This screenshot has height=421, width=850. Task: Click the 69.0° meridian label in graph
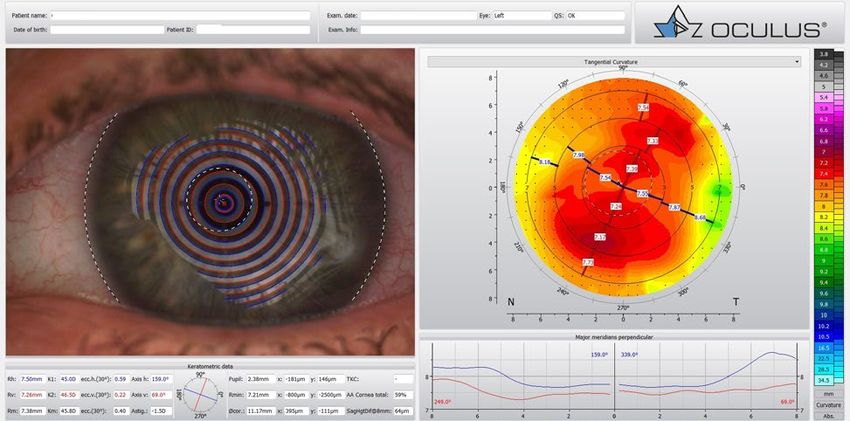click(788, 402)
